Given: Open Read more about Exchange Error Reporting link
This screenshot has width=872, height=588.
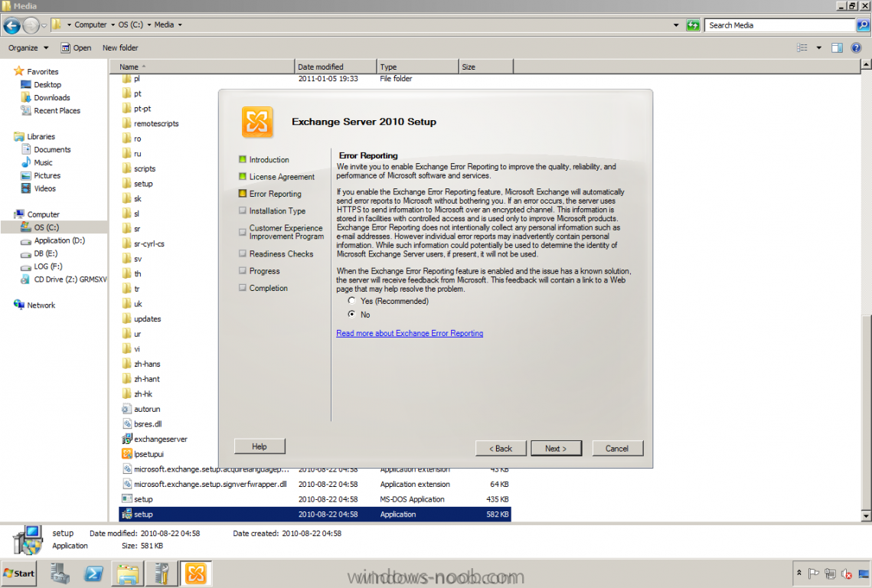Looking at the screenshot, I should coord(410,333).
